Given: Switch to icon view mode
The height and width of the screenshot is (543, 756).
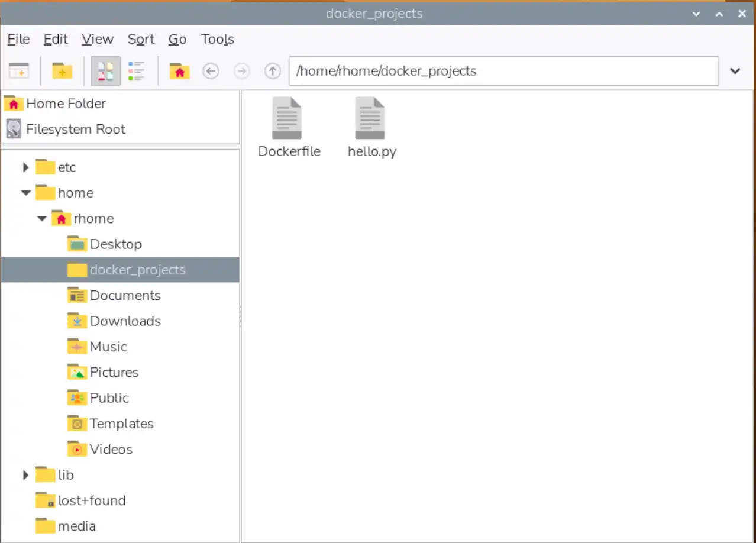Looking at the screenshot, I should (x=105, y=71).
